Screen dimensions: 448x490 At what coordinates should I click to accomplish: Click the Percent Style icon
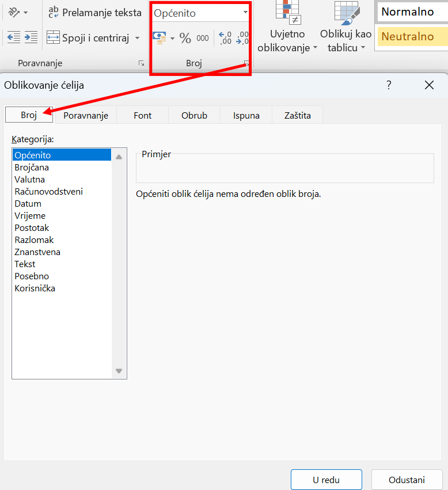tap(185, 39)
